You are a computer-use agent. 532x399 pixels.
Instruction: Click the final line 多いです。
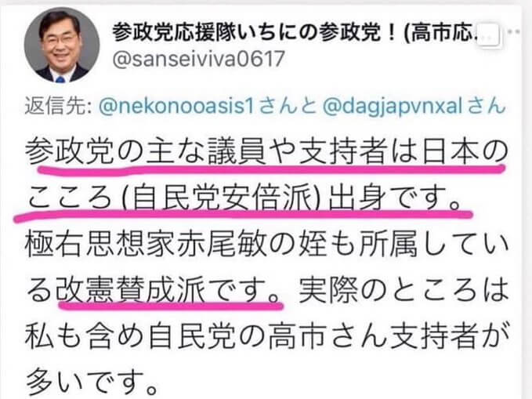click(92, 383)
